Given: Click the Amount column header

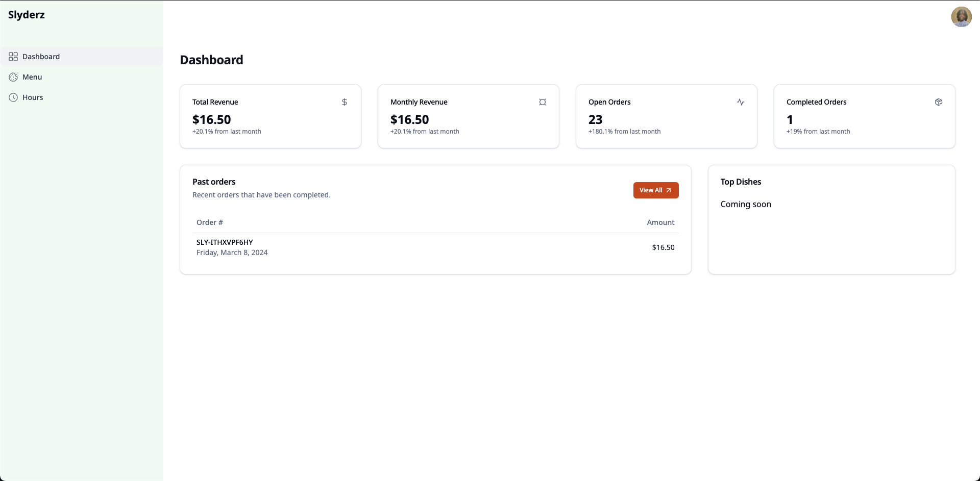Looking at the screenshot, I should (x=660, y=222).
